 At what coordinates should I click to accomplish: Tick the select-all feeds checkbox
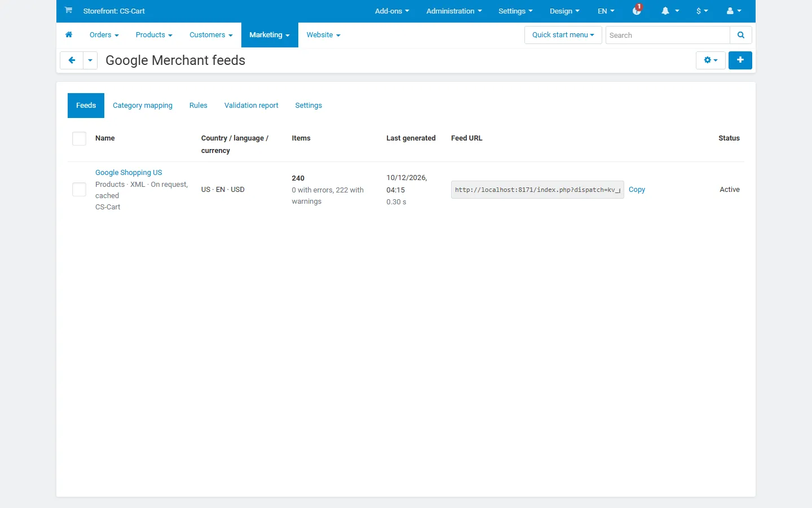(79, 138)
